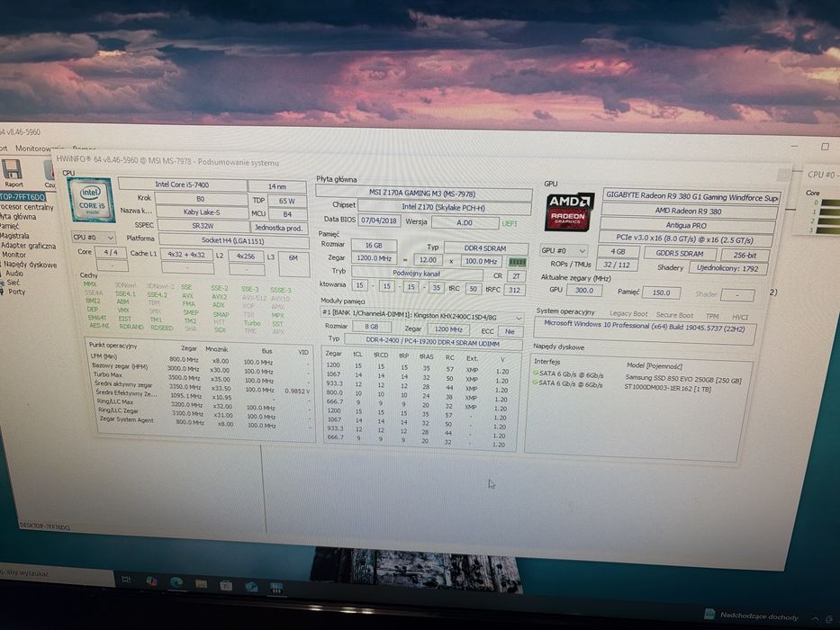Select Płyta główna in the tree

click(18, 216)
